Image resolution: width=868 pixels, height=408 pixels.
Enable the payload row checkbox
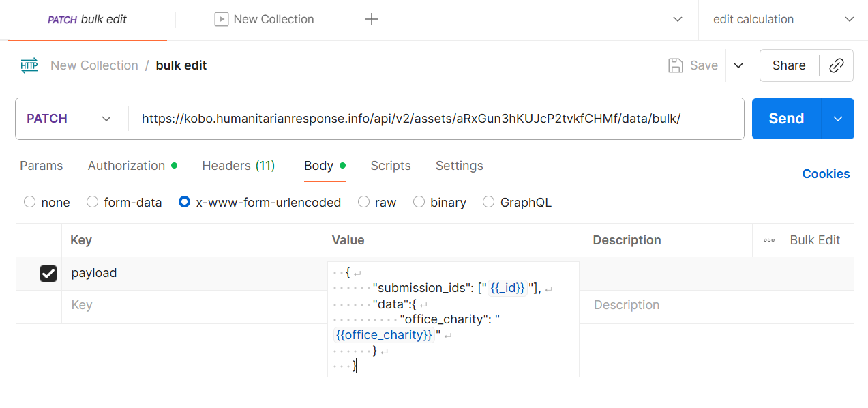tap(48, 274)
